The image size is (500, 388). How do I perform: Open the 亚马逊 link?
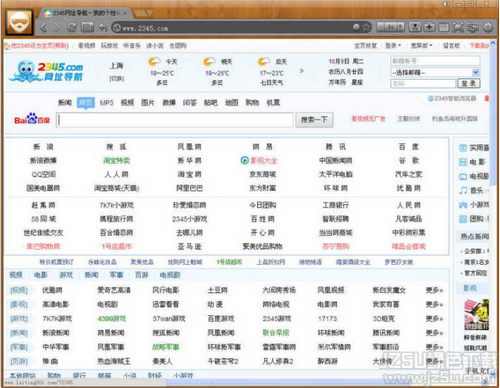click(x=189, y=246)
